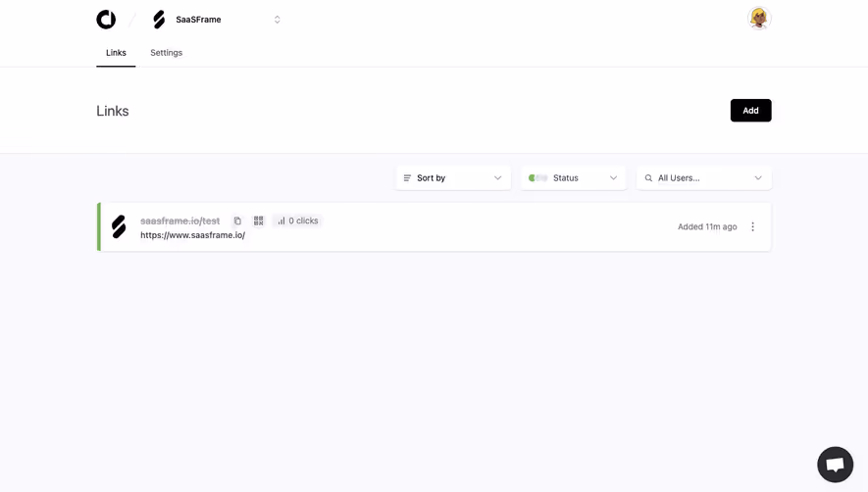Image resolution: width=868 pixels, height=492 pixels.
Task: Click the sort lines icon beside Sort by
Action: point(407,178)
